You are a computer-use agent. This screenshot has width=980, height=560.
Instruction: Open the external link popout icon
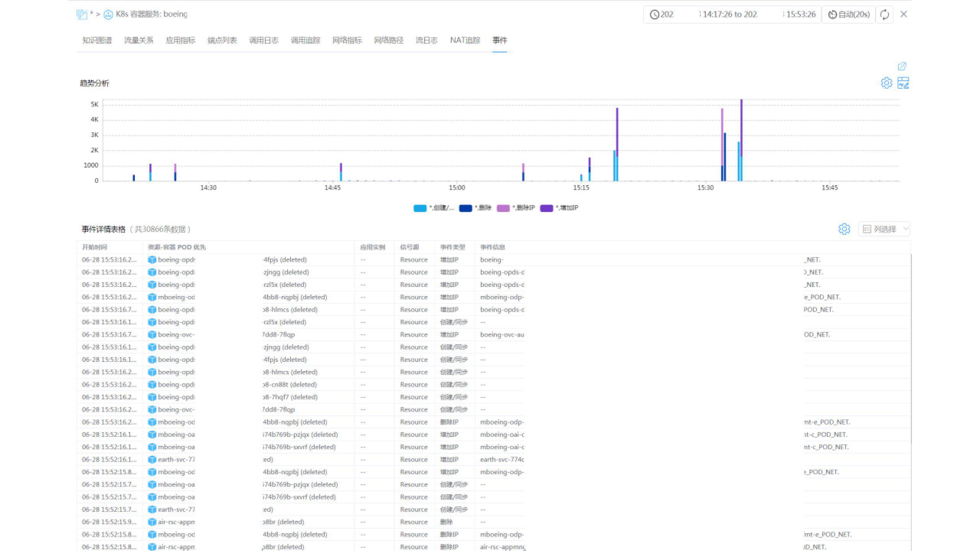pyautogui.click(x=902, y=67)
